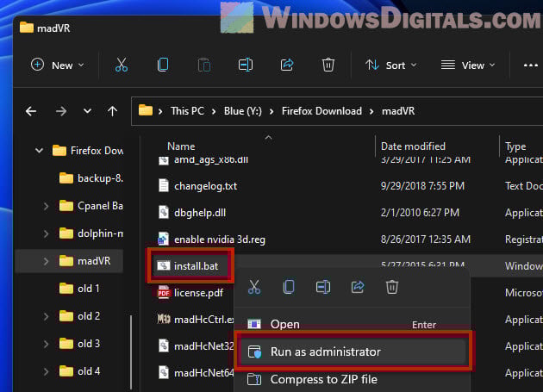Click the folder icon in the address bar
543x392 pixels.
[146, 111]
